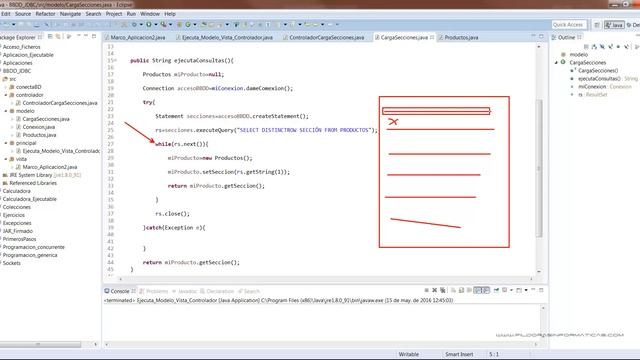
Task: Switch to the Java perspective button
Action: [614, 25]
